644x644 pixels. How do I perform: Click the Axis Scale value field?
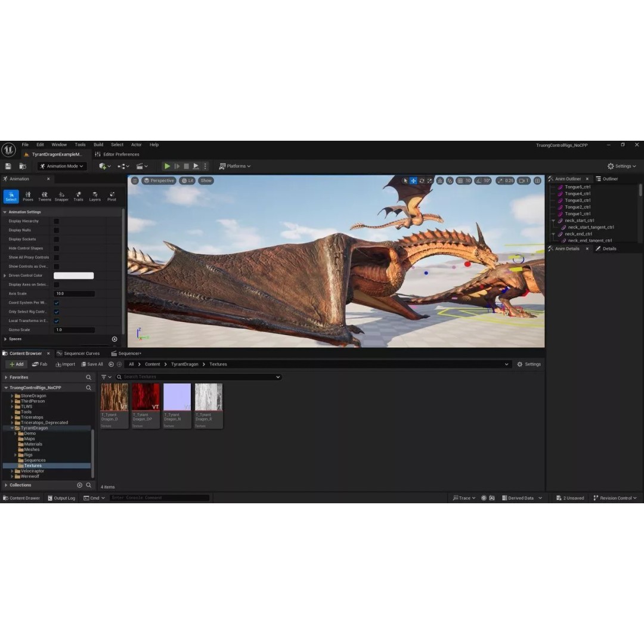(x=75, y=293)
